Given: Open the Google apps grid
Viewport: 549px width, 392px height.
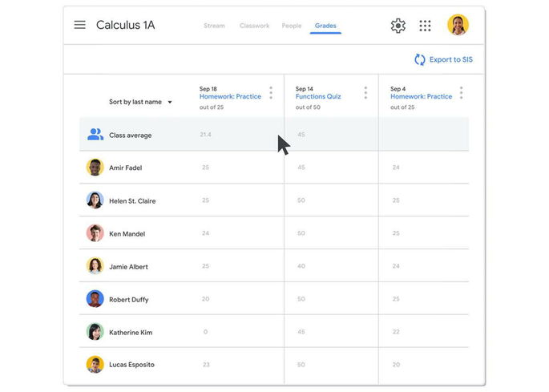Looking at the screenshot, I should (425, 26).
